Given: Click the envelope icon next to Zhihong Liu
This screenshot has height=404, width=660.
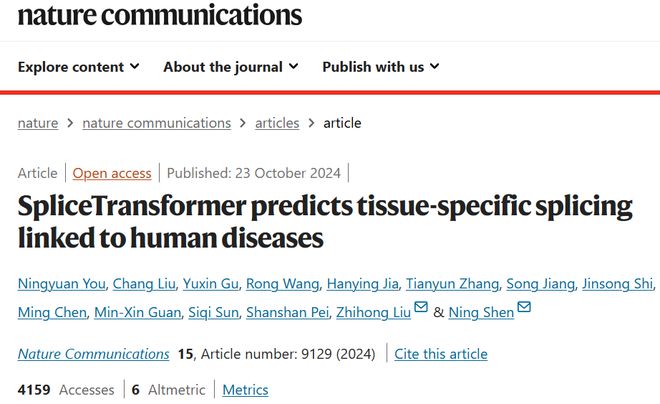Looking at the screenshot, I should point(421,307).
